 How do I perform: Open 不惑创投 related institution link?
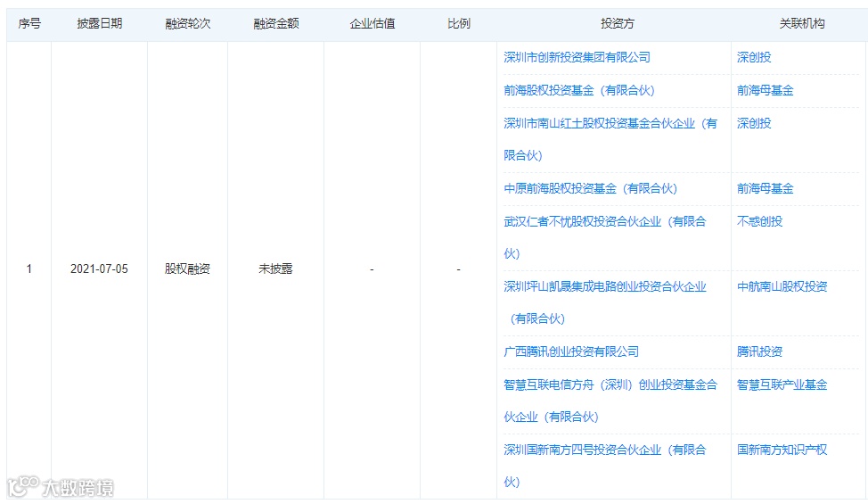click(x=759, y=221)
